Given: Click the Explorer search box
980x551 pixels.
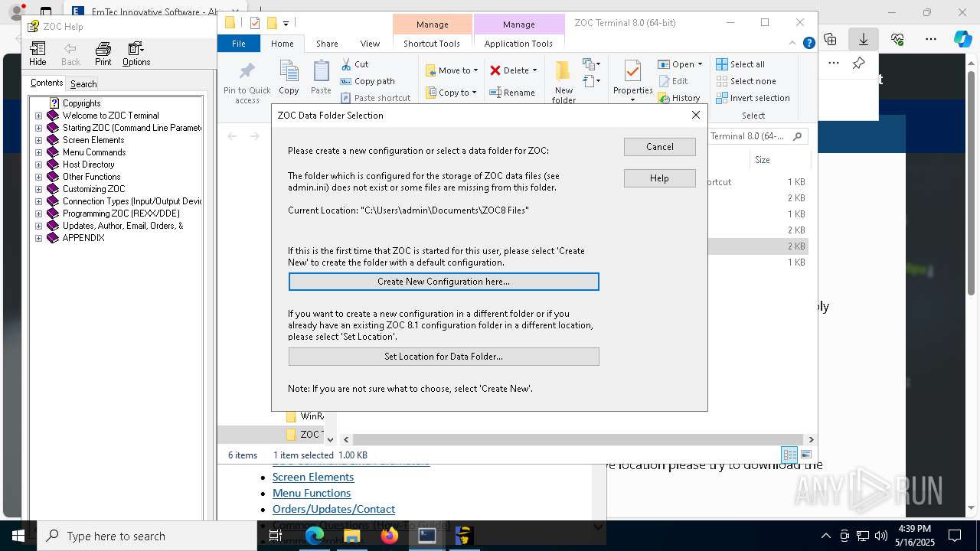Looking at the screenshot, I should [x=756, y=136].
